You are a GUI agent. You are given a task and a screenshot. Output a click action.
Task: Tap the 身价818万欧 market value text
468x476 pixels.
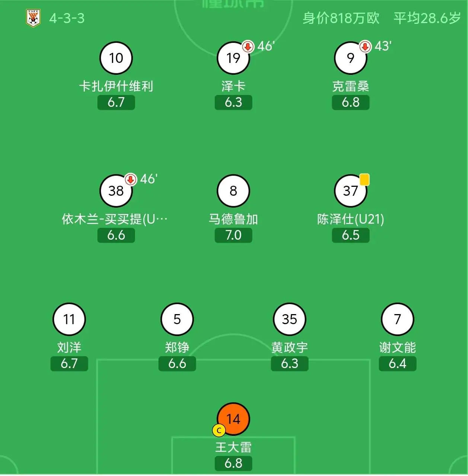pos(341,18)
